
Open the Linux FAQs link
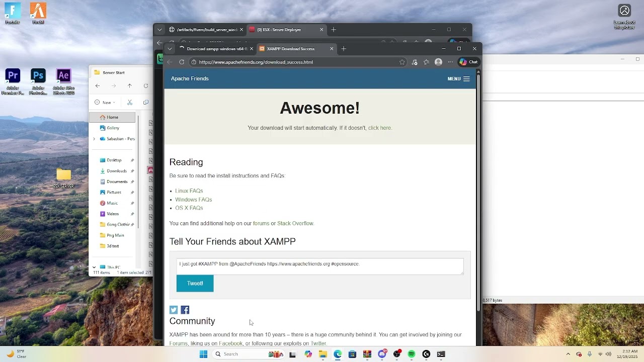[189, 191]
